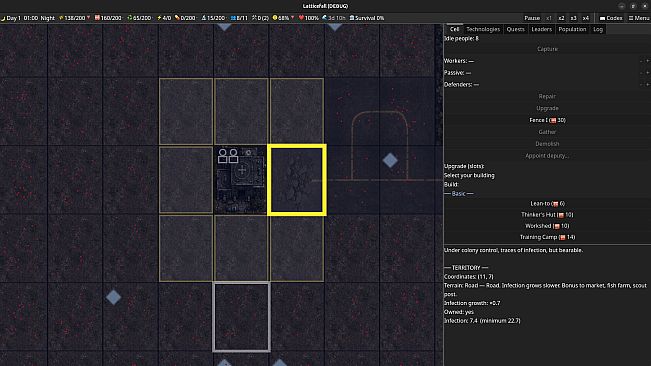Viewport: 651px width, 366px height.
Task: Build a Lean-to for 6
Action: pos(547,203)
